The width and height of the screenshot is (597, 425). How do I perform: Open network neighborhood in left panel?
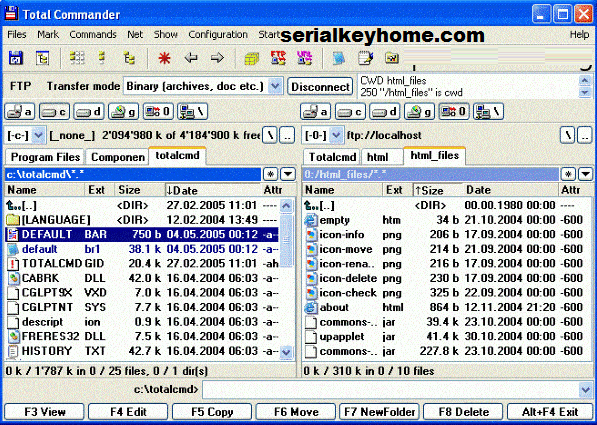(x=192, y=112)
